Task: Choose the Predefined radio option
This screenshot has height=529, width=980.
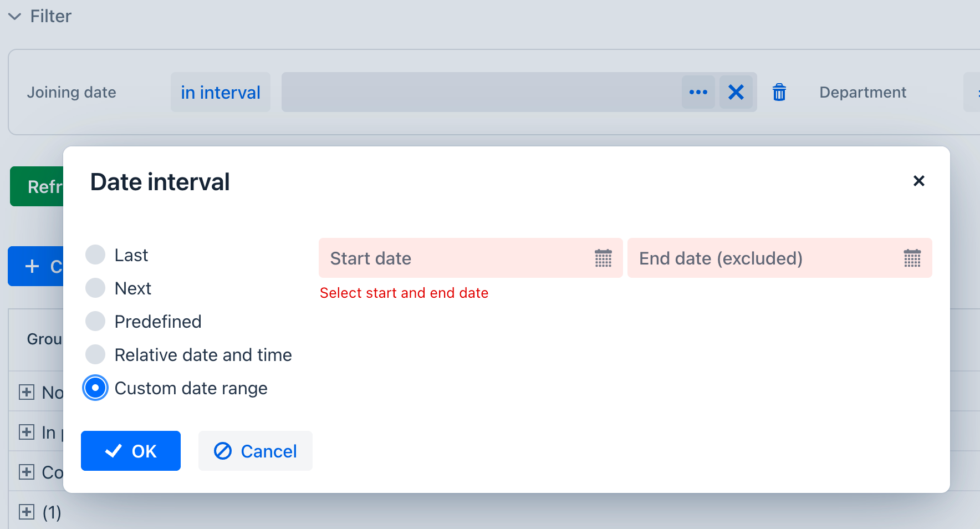Action: click(95, 322)
